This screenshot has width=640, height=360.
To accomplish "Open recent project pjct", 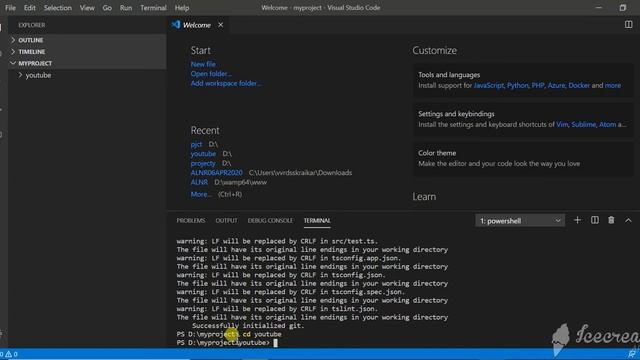I will click(x=196, y=144).
